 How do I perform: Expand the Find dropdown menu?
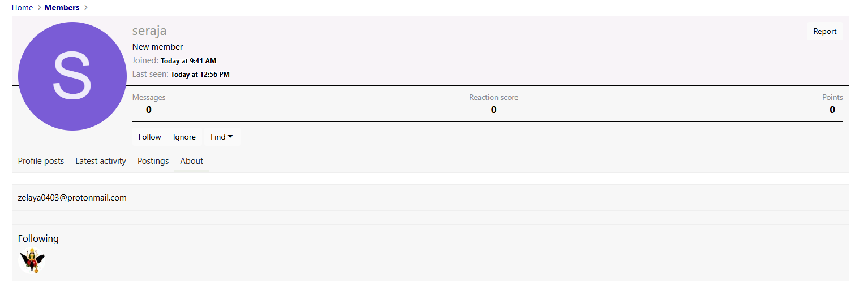(x=222, y=137)
